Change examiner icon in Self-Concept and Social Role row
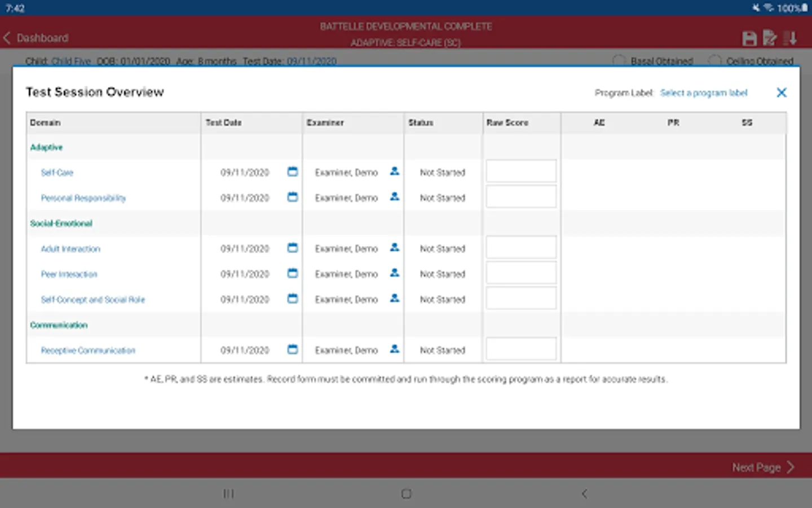This screenshot has height=508, width=812. [x=395, y=298]
